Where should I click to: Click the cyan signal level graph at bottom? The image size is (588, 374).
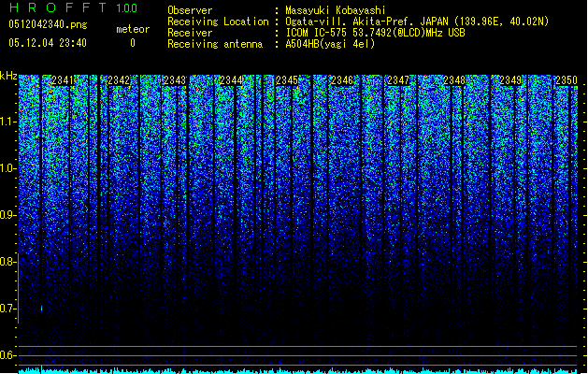[x=298, y=370]
